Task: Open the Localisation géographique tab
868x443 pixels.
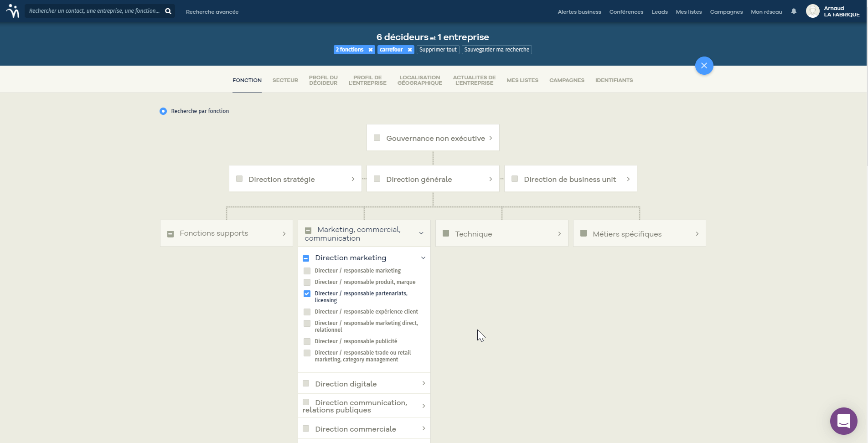Action: [x=419, y=80]
